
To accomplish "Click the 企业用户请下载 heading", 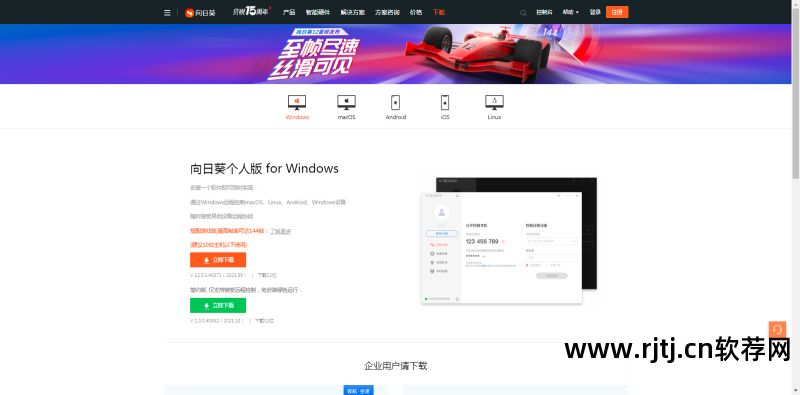I will coord(395,365).
